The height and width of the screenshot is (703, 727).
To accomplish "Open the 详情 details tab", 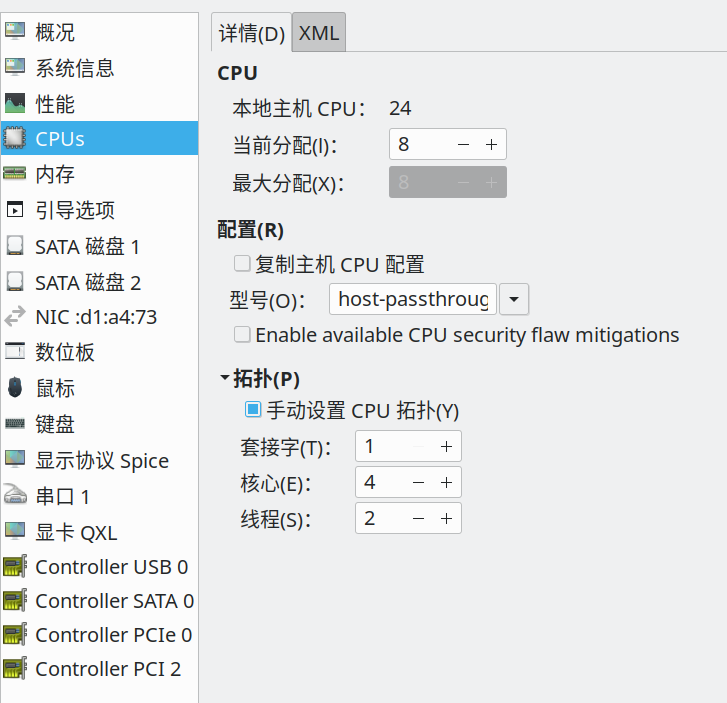I will [252, 33].
